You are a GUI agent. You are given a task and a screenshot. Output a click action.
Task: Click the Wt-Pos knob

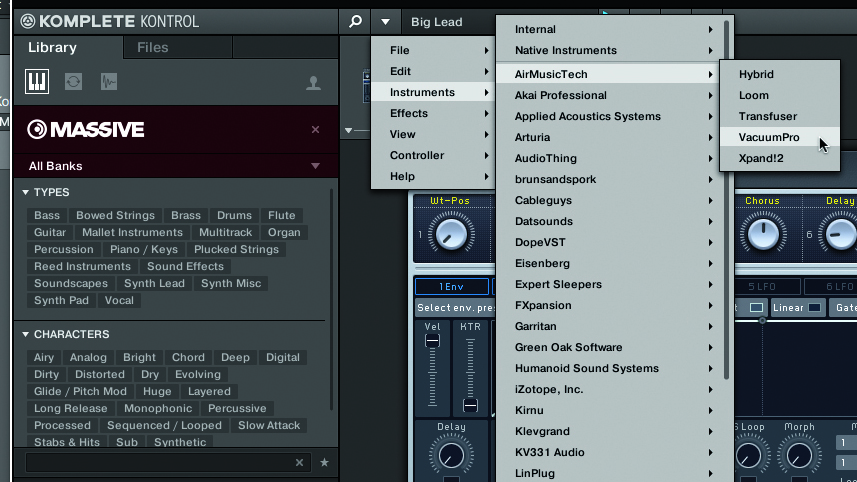click(451, 234)
